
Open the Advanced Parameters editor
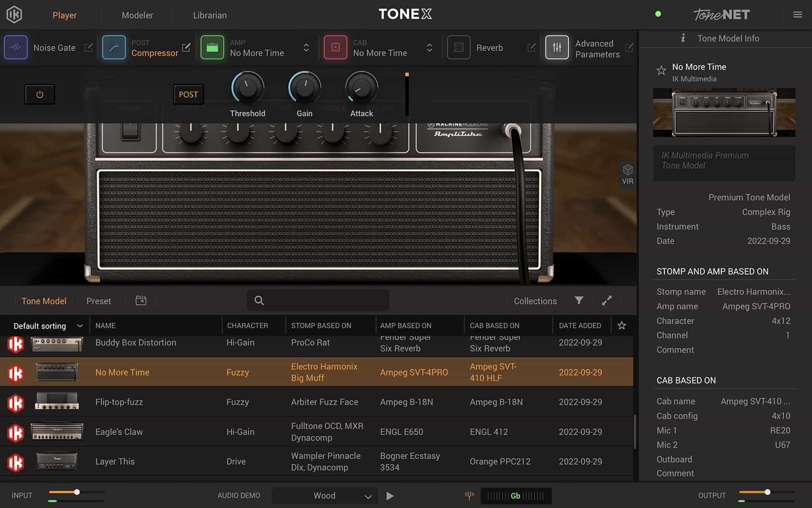629,48
